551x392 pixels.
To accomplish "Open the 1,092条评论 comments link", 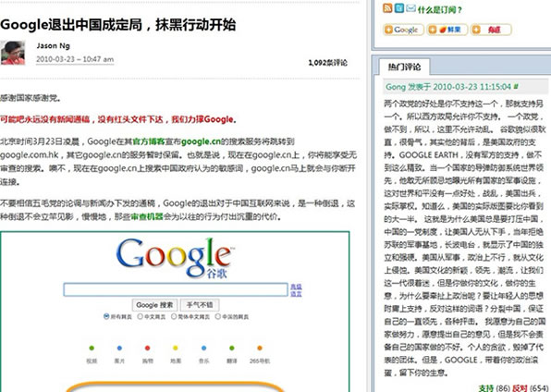I will pyautogui.click(x=327, y=63).
